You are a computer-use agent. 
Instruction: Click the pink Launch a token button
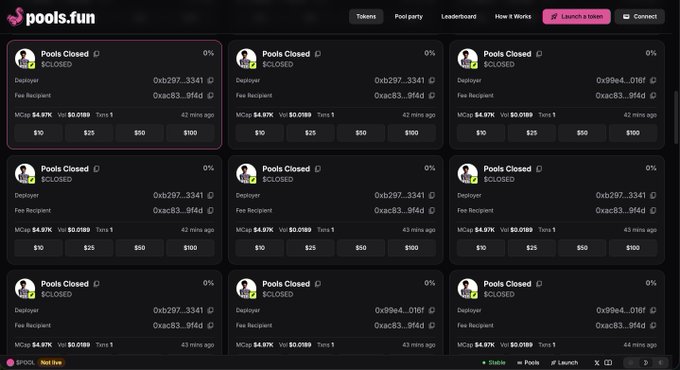[576, 16]
